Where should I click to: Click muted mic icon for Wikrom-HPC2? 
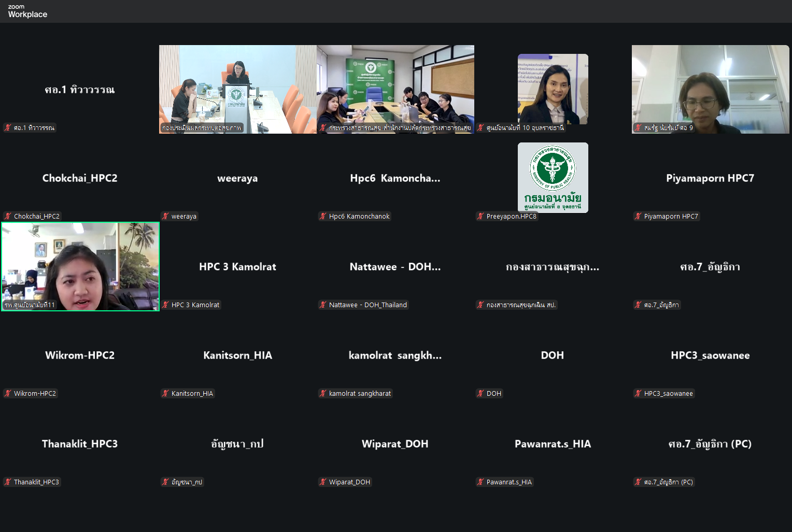click(x=8, y=393)
